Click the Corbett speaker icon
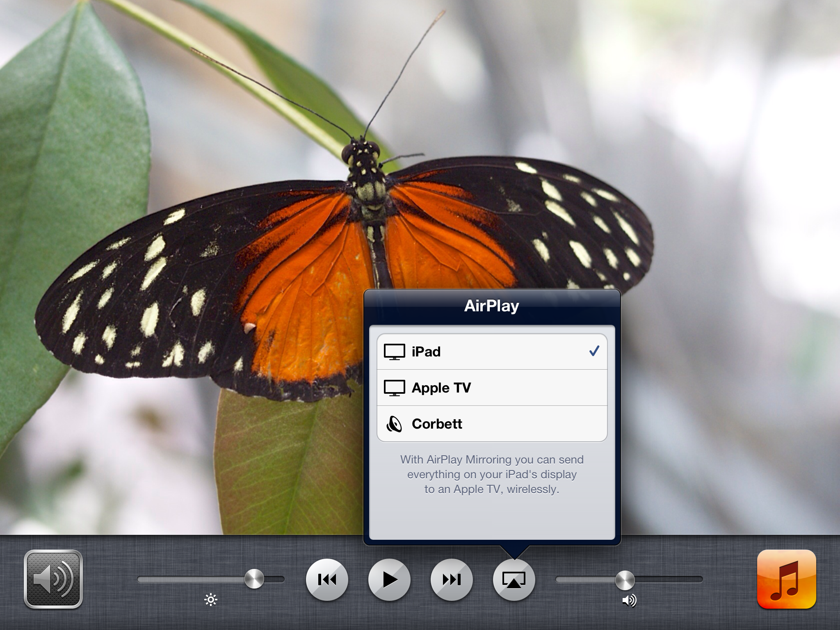The height and width of the screenshot is (630, 840). coord(394,424)
